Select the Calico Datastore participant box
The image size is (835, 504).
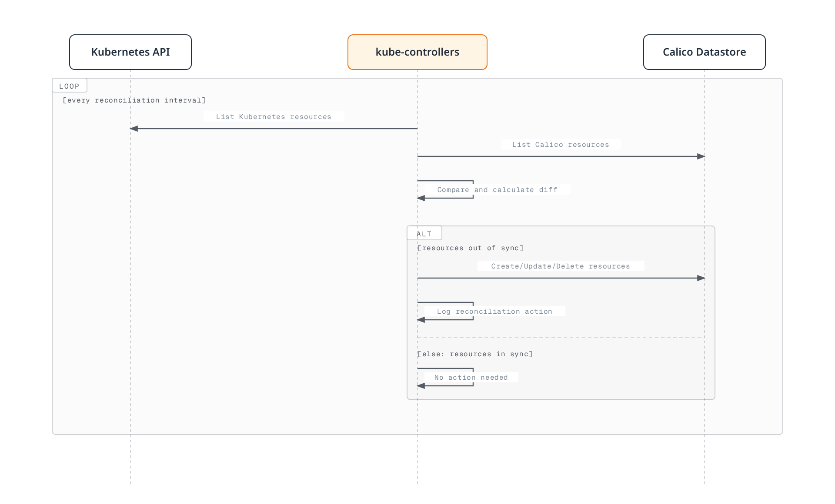705,52
